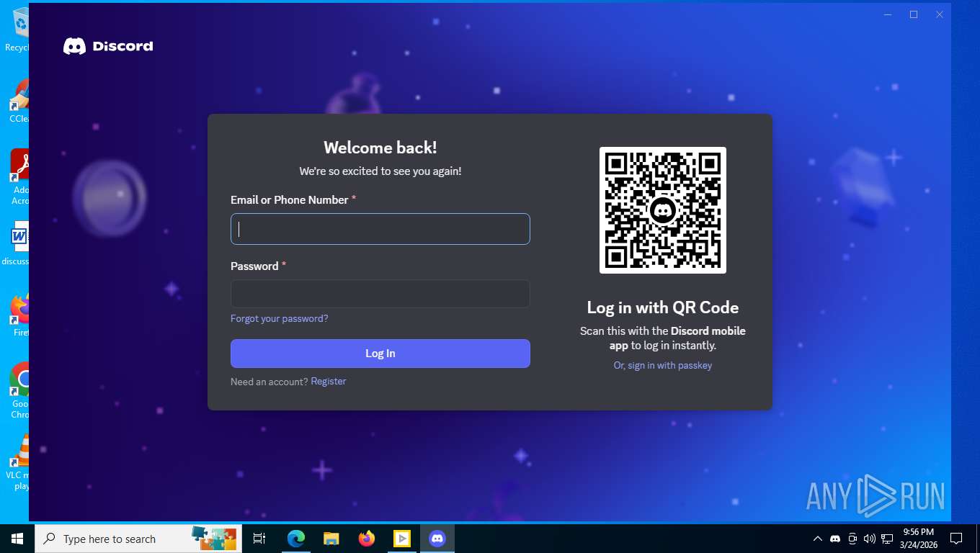980x553 pixels.
Task: Open the Forgot your password link
Action: [x=280, y=318]
